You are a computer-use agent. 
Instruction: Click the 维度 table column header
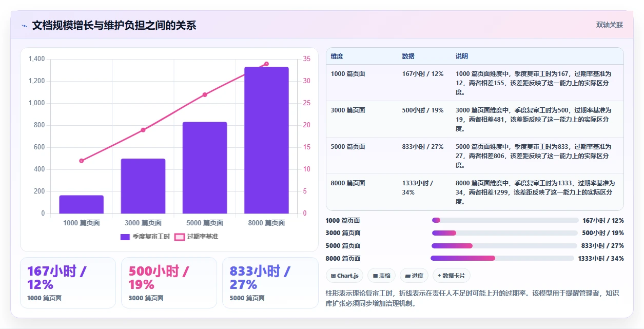[337, 56]
